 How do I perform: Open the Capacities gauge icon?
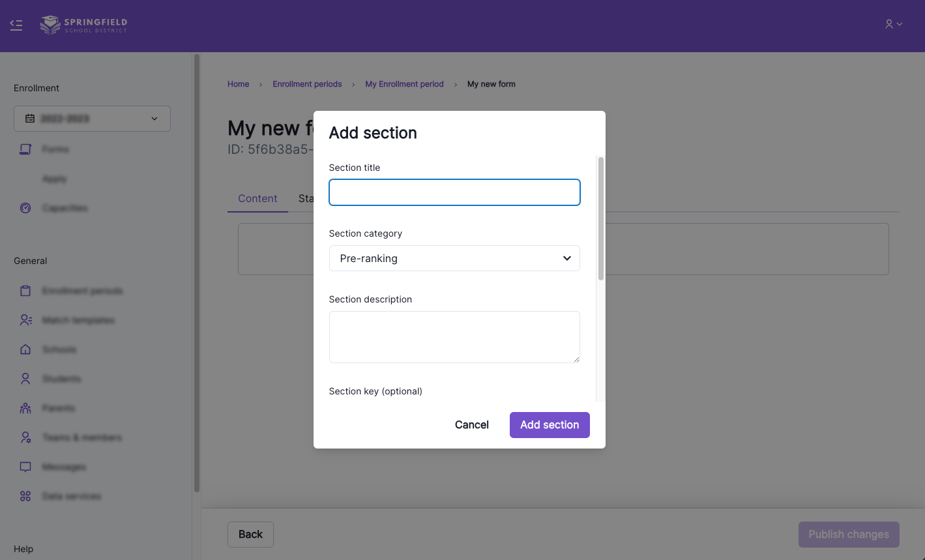(25, 208)
